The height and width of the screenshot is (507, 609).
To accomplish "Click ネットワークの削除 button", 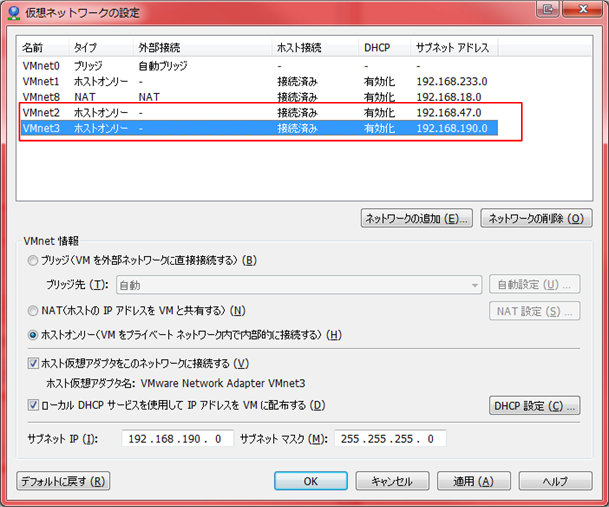I will 532,219.
